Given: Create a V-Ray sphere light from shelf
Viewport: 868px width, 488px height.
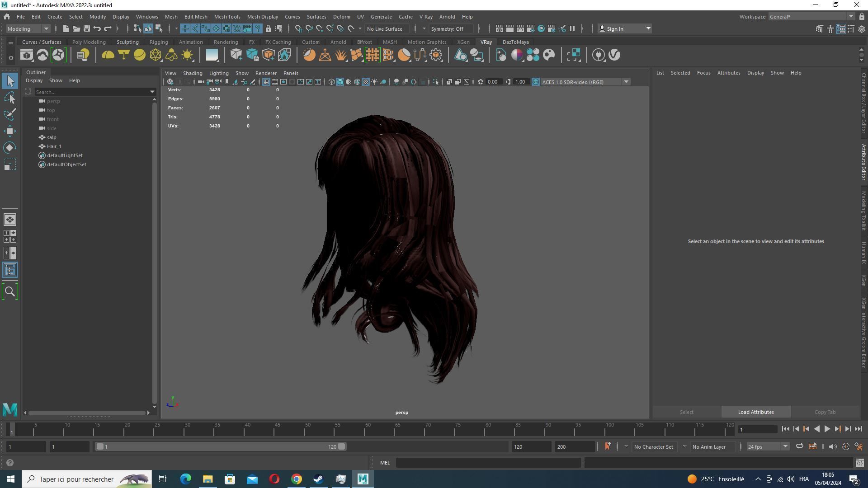Looking at the screenshot, I should point(139,55).
